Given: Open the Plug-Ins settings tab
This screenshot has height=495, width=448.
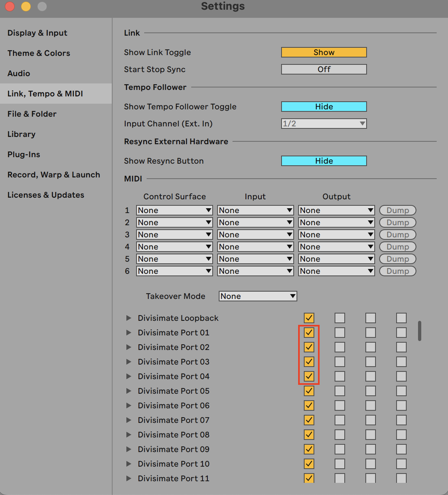Looking at the screenshot, I should 23,154.
